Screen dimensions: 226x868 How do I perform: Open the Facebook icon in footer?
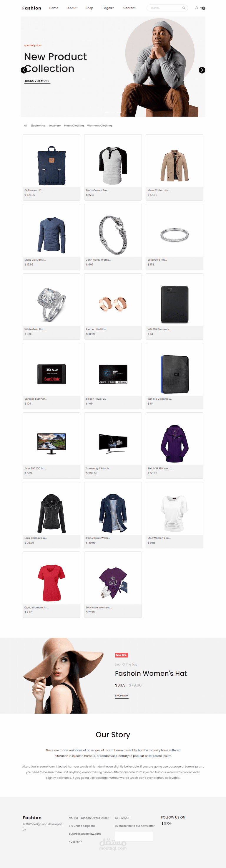tap(162, 824)
